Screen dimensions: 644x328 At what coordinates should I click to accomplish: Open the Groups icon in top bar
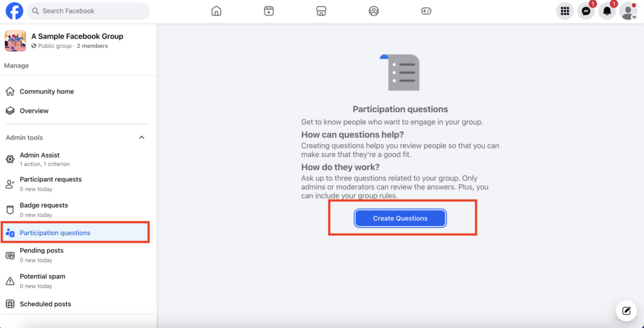coord(374,11)
